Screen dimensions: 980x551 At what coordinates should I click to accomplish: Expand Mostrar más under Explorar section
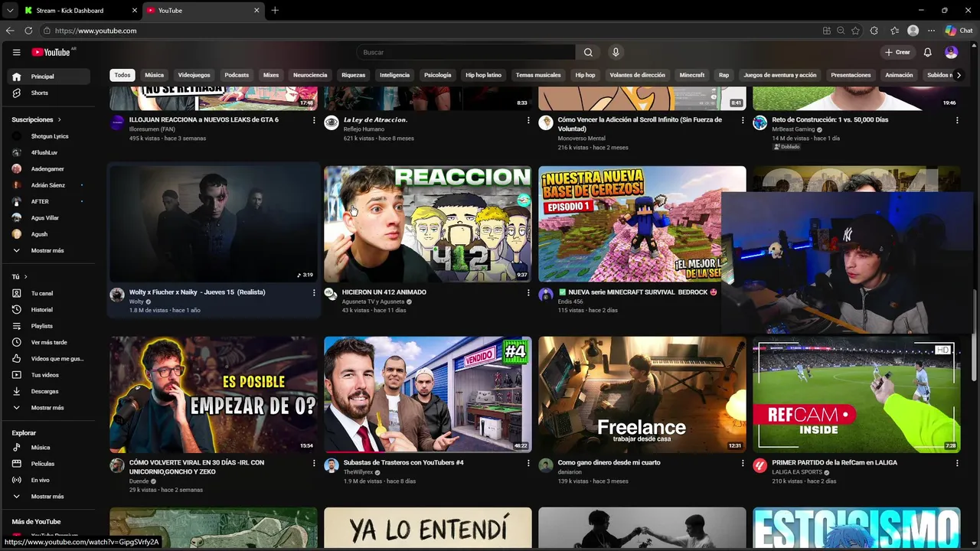[49, 497]
